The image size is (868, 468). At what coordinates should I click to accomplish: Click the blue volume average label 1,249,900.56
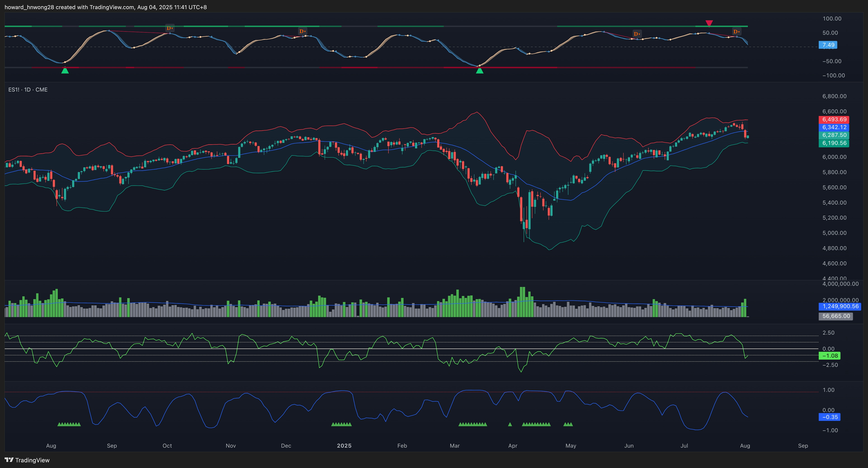[840, 306]
